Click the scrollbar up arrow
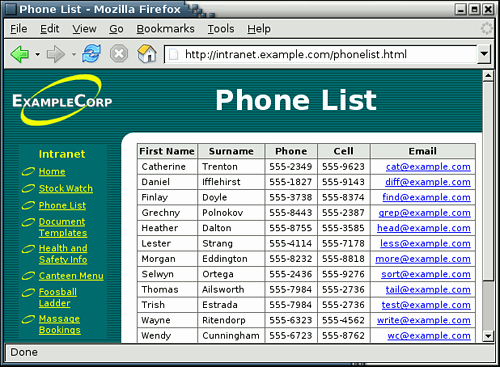Viewport: 500px width, 367px height. [x=488, y=76]
